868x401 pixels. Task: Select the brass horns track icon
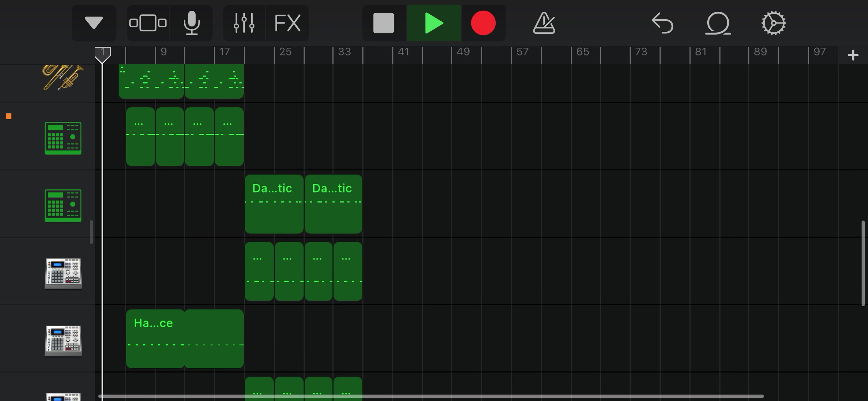click(x=63, y=77)
